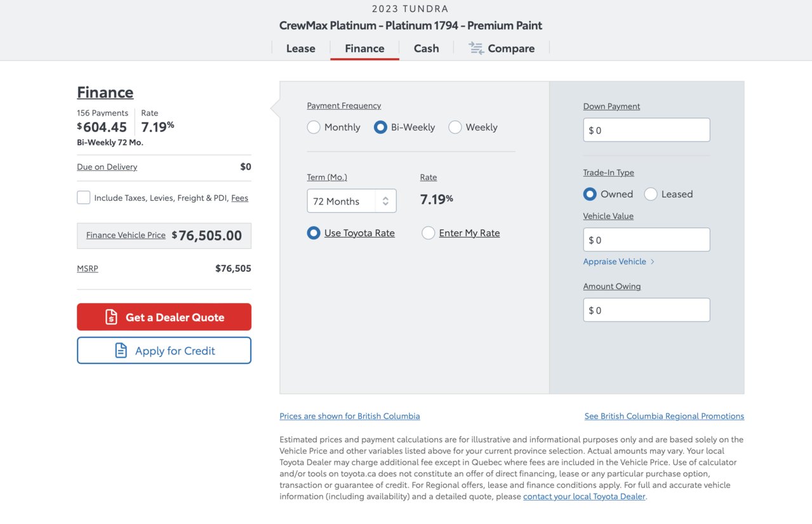
Task: Click the Bi-Weekly 72 Mo. summary text
Action: (110, 142)
